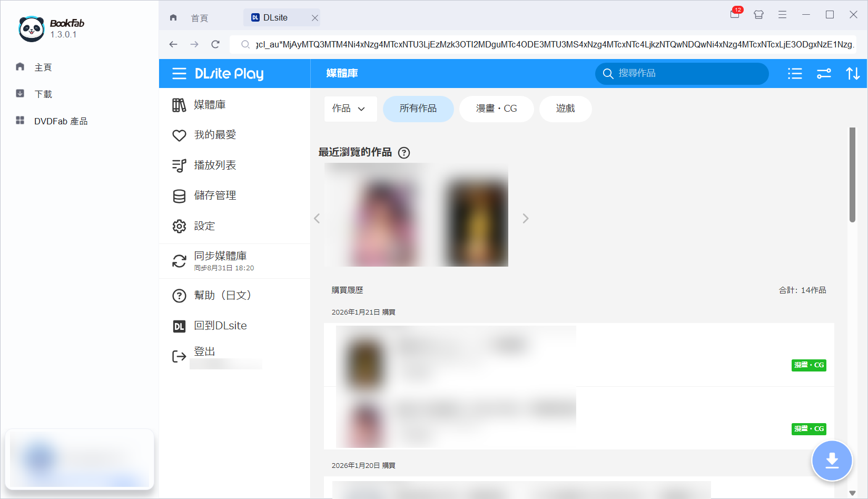Open notifications icon with 12 badge

click(735, 14)
